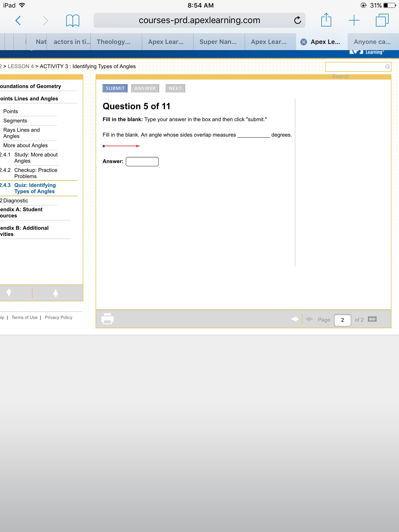The width and height of the screenshot is (399, 532).
Task: Open 2.4.3 Quiz: Identifying Types of Angles
Action: tap(28, 188)
